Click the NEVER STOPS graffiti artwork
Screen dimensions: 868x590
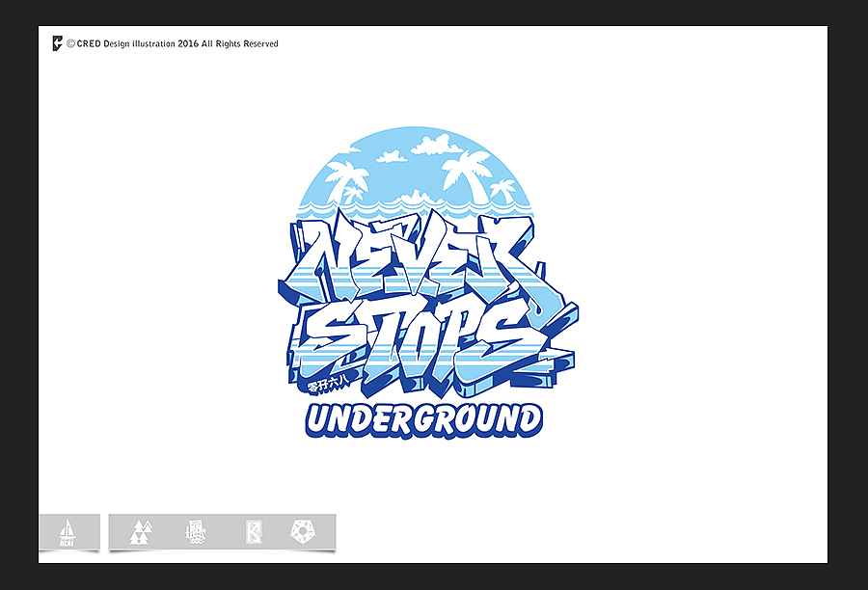point(427,306)
